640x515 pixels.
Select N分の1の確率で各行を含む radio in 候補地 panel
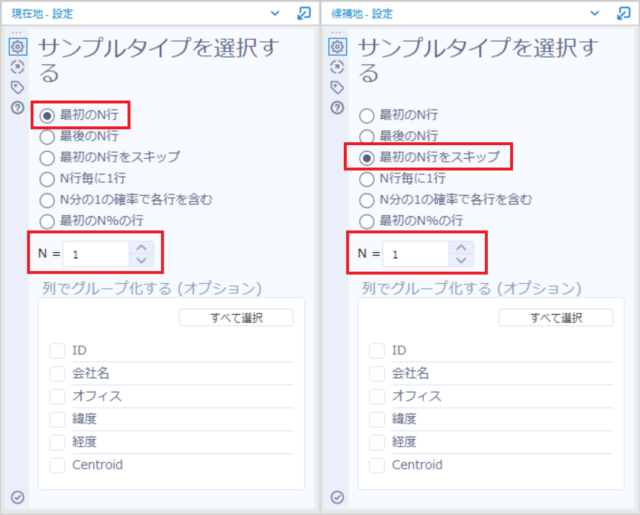(x=367, y=200)
